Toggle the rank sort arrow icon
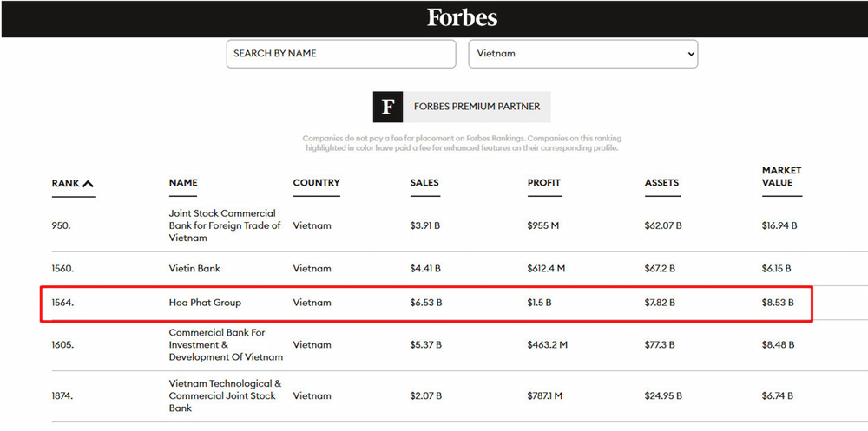The image size is (868, 431). (88, 183)
